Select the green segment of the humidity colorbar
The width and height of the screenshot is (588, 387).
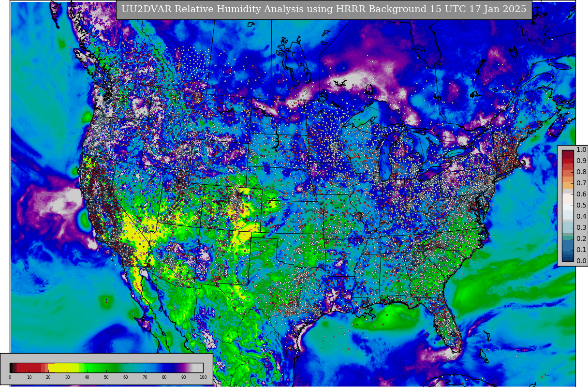(x=99, y=368)
